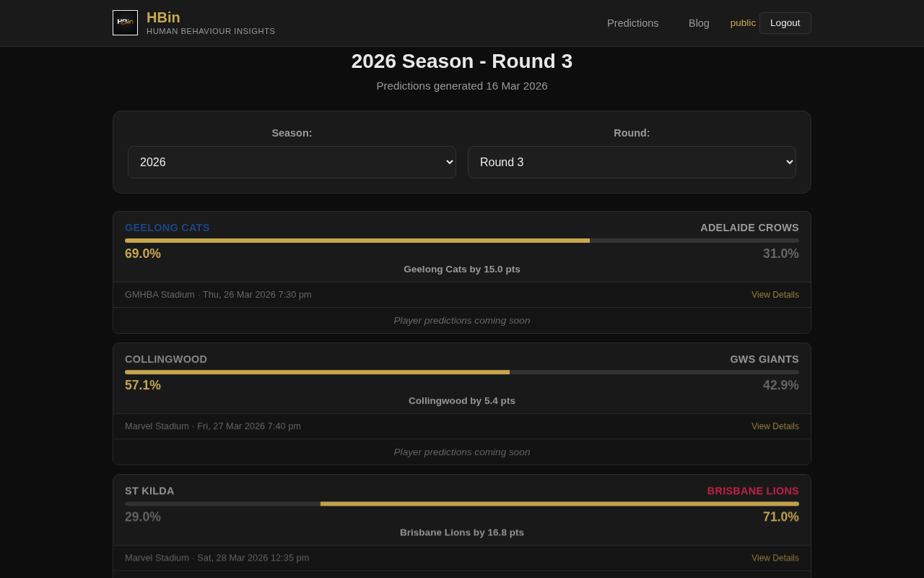Click the HBin logo icon
The image size is (924, 578).
125,22
